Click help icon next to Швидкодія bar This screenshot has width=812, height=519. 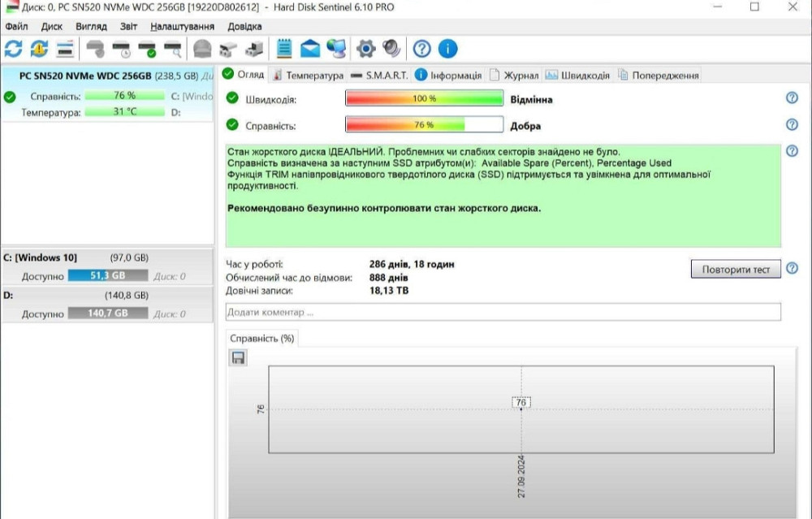tap(792, 98)
